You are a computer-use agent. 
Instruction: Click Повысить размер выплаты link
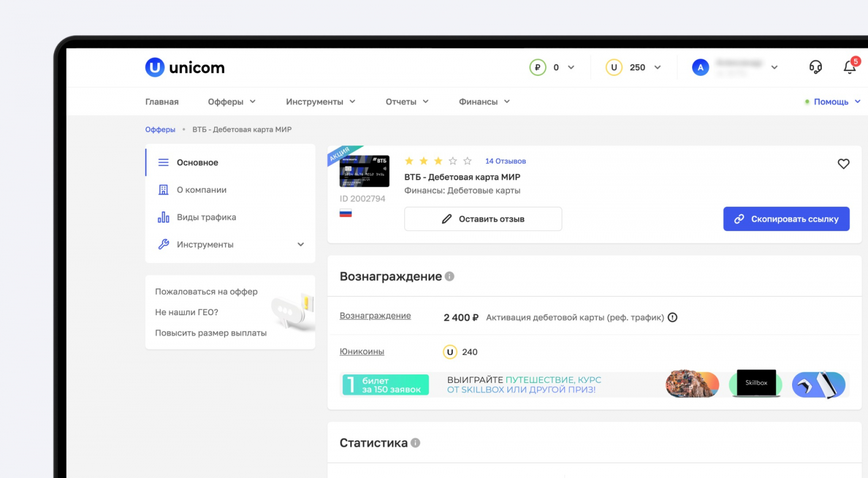[211, 333]
